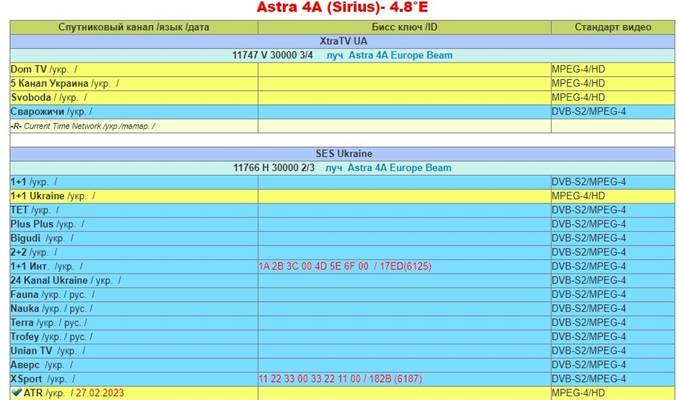This screenshot has height=400, width=679.
Task: Click the -R- icon before Current Time Network
Action: pos(16,126)
